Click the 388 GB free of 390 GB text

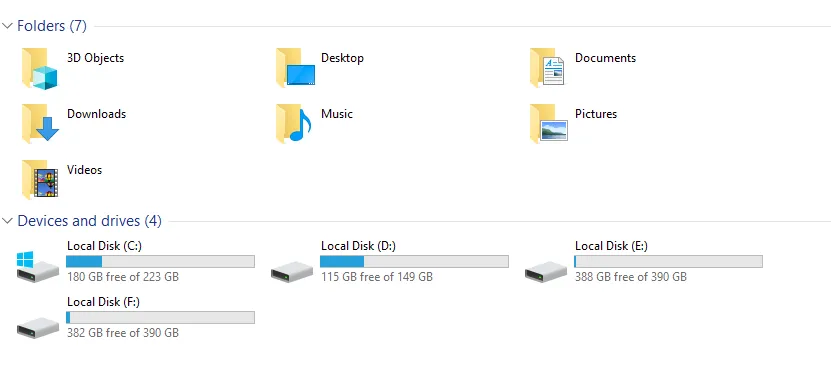click(631, 277)
